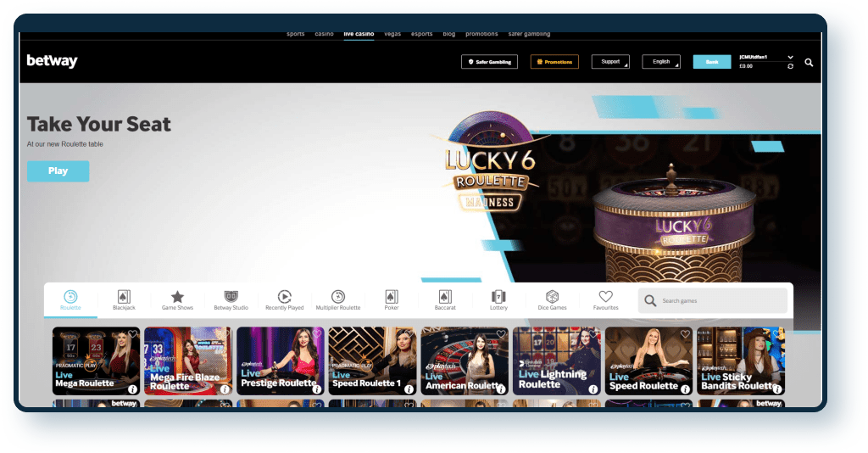
Task: Select the Game Shows star icon
Action: pos(177,297)
